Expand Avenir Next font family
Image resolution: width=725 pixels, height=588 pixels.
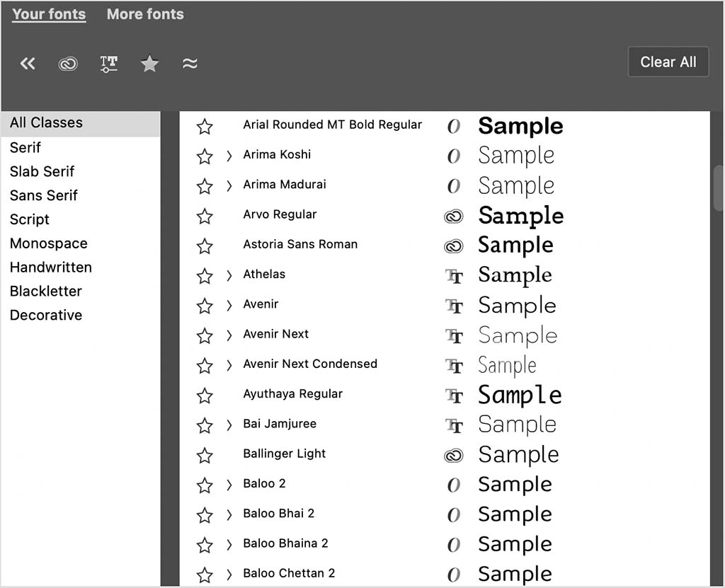pyautogui.click(x=229, y=335)
